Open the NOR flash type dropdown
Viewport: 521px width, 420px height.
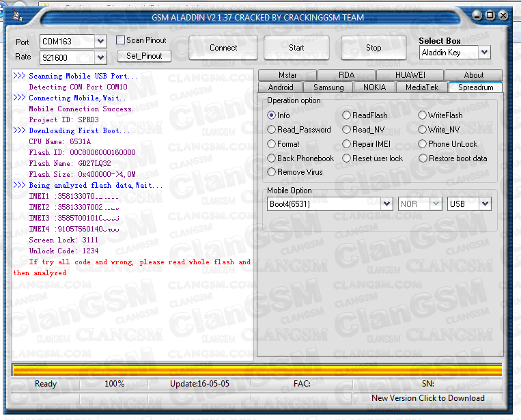[x=436, y=204]
